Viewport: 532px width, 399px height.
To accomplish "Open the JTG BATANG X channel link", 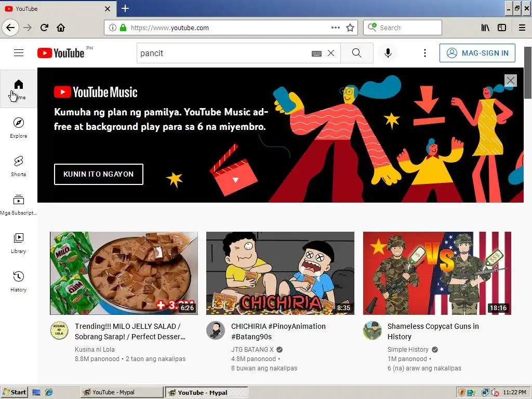I will pyautogui.click(x=252, y=350).
